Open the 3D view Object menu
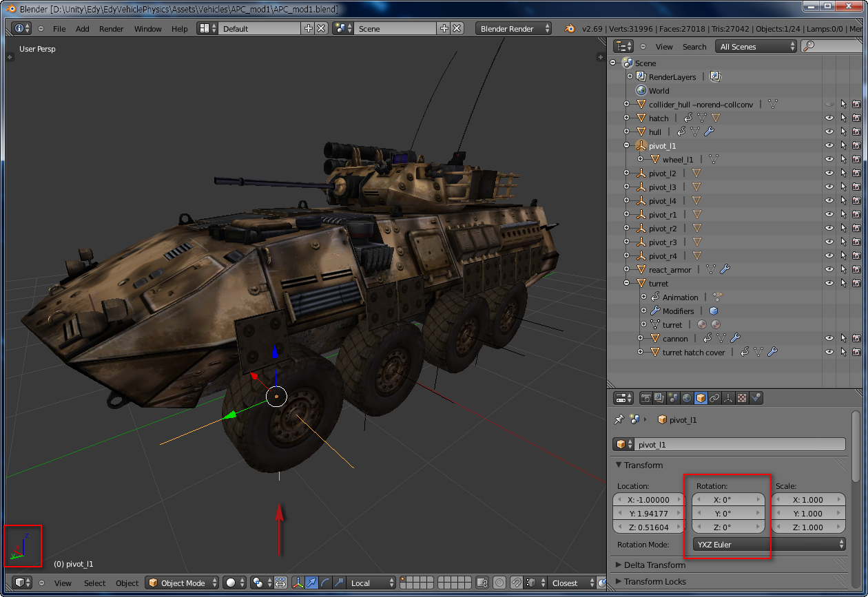Screen dimensions: 868x597 coord(127,583)
